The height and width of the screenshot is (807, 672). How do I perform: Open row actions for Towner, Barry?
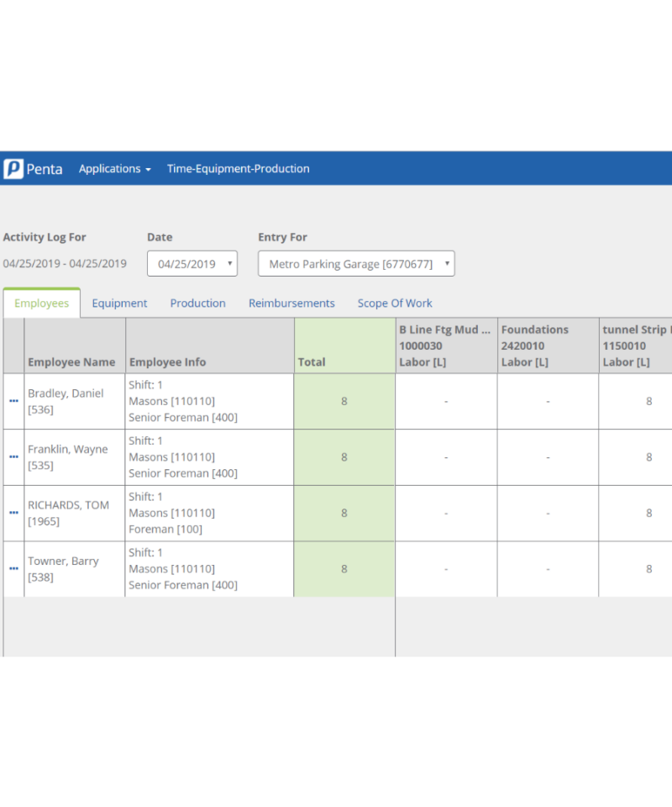point(13,568)
